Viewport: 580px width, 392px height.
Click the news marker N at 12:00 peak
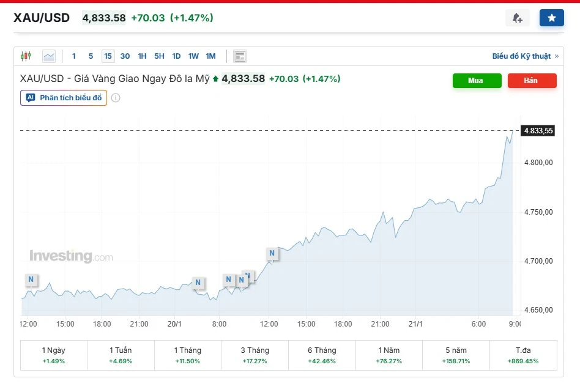coord(272,253)
